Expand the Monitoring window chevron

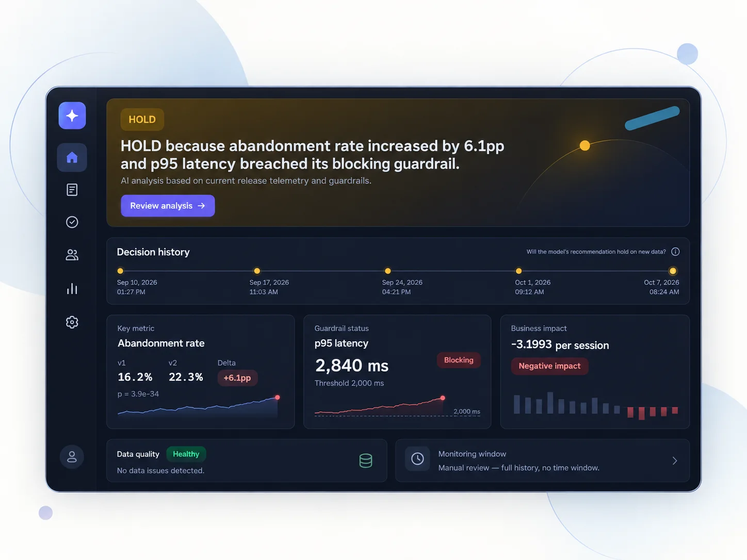pyautogui.click(x=675, y=460)
